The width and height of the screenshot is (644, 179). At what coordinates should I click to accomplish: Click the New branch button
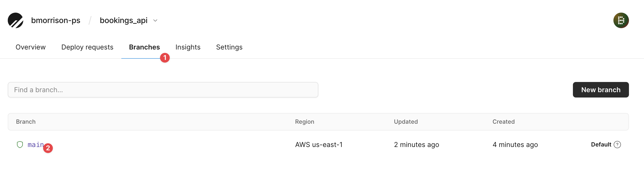pos(601,90)
